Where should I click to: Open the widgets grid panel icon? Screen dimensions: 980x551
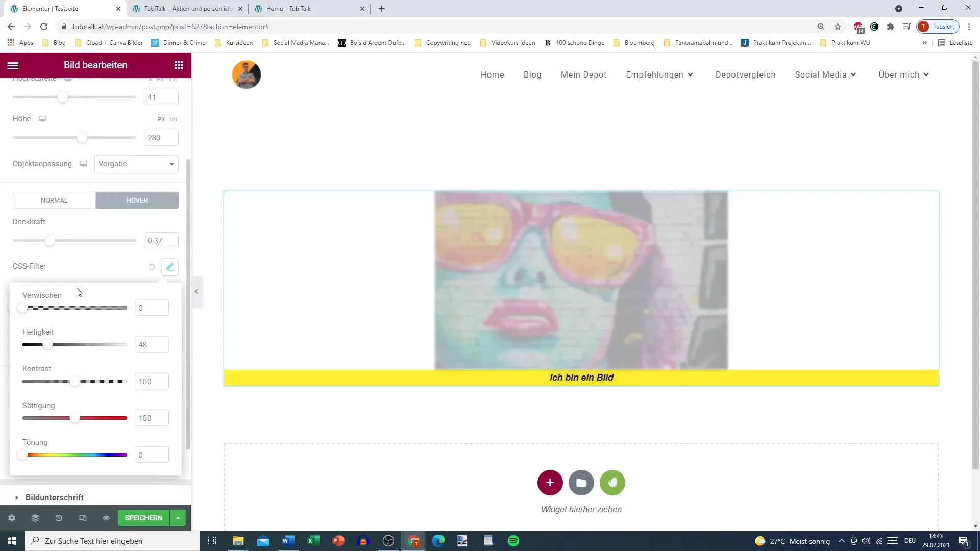(179, 65)
